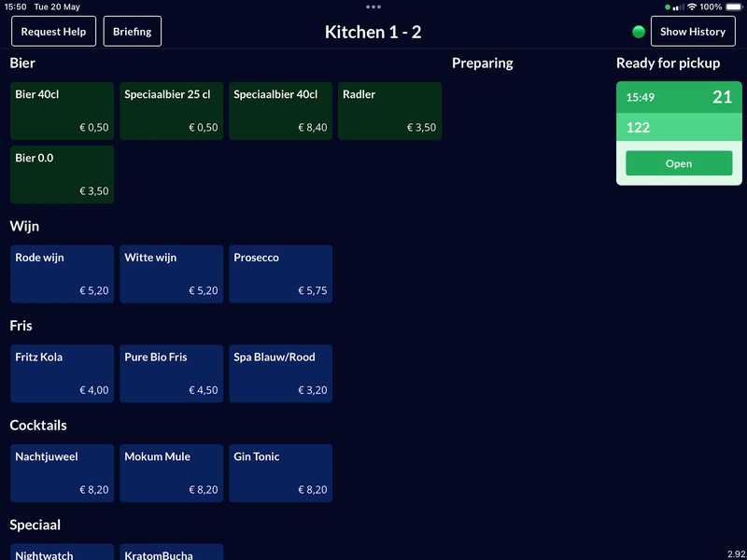Select the Prosecco tile
The height and width of the screenshot is (560, 747).
click(x=281, y=273)
